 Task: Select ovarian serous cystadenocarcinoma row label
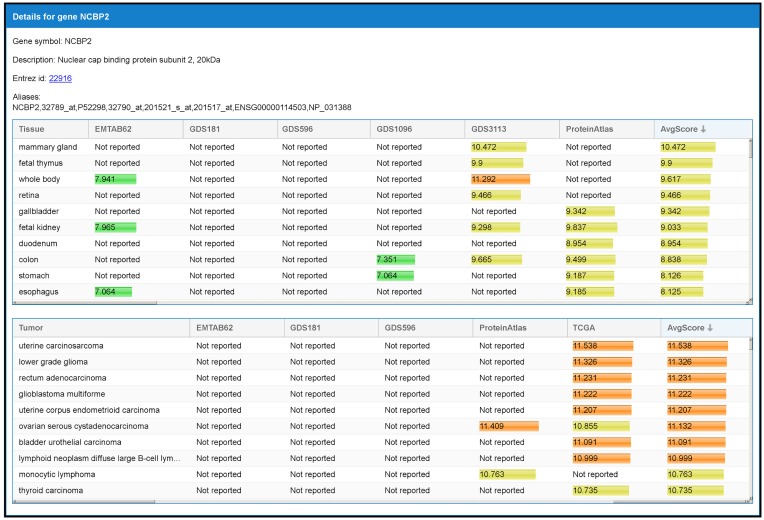point(83,426)
